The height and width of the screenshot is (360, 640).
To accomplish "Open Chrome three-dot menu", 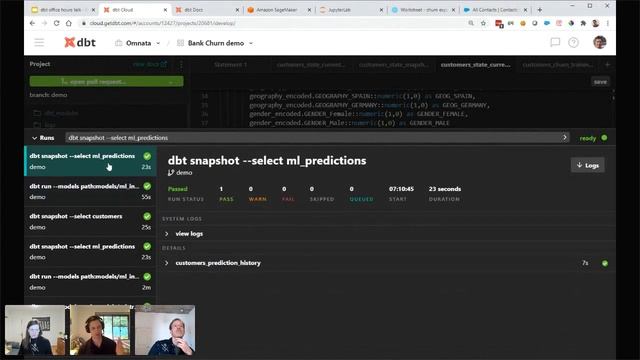I will coord(608,23).
